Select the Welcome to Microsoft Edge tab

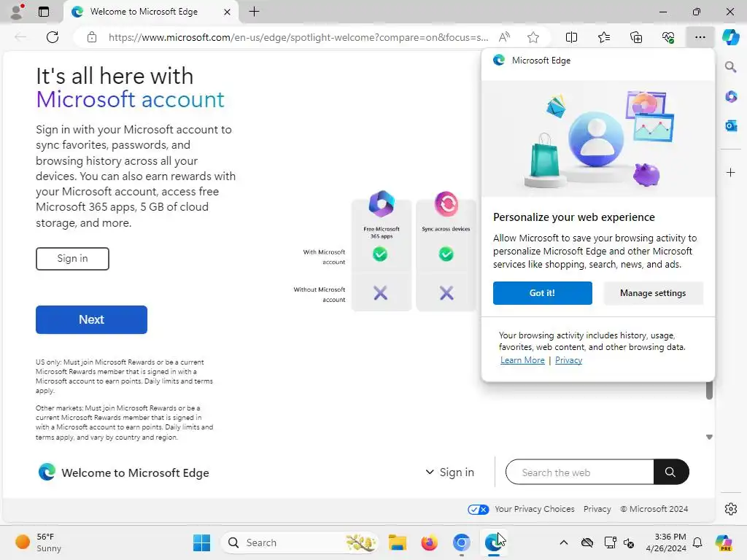click(144, 12)
